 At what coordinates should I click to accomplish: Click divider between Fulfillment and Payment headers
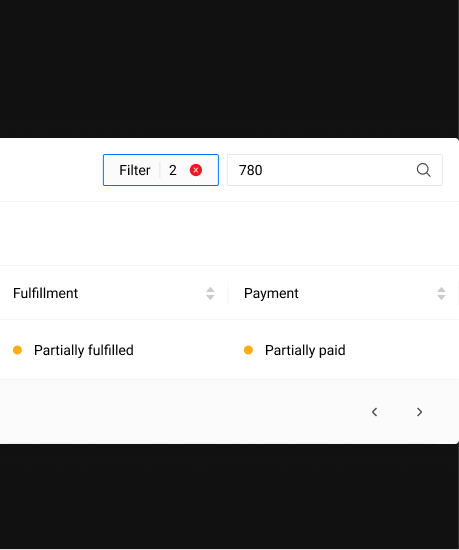228,293
